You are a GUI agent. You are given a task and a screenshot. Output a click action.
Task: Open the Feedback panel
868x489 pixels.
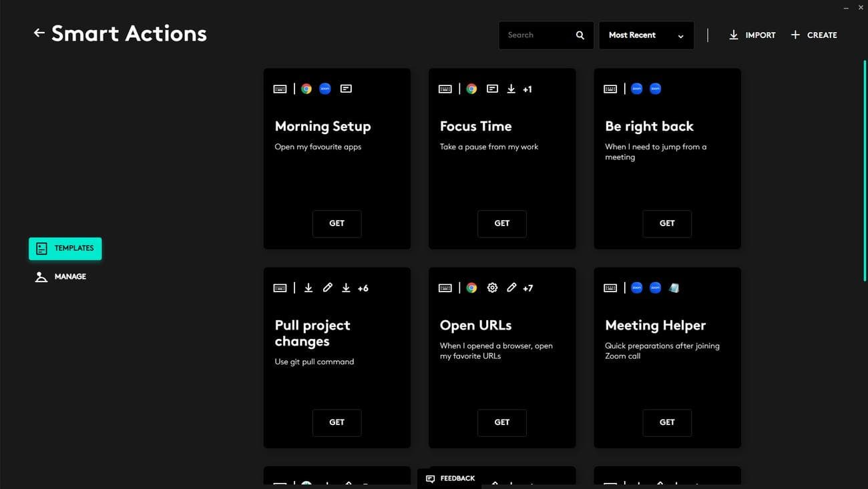(x=450, y=478)
